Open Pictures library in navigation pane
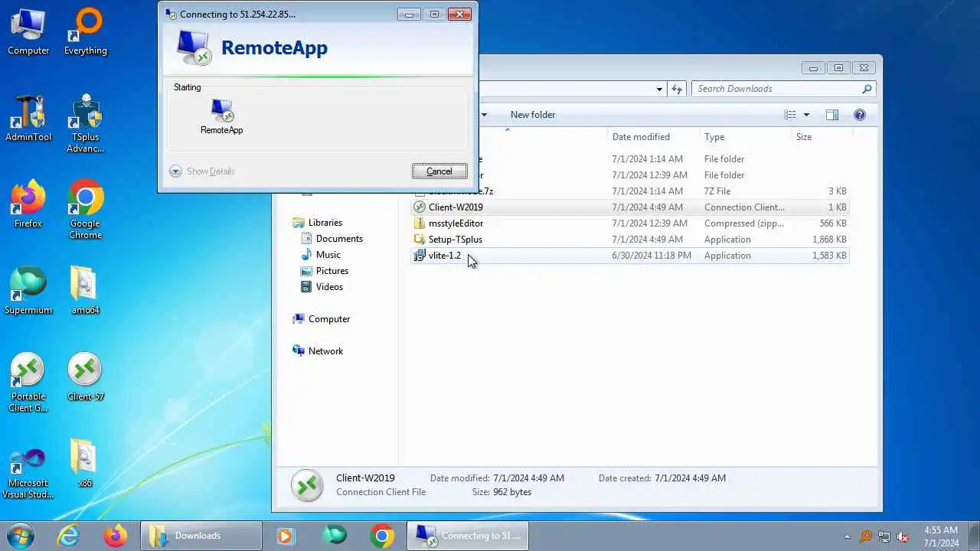This screenshot has height=551, width=980. point(332,271)
